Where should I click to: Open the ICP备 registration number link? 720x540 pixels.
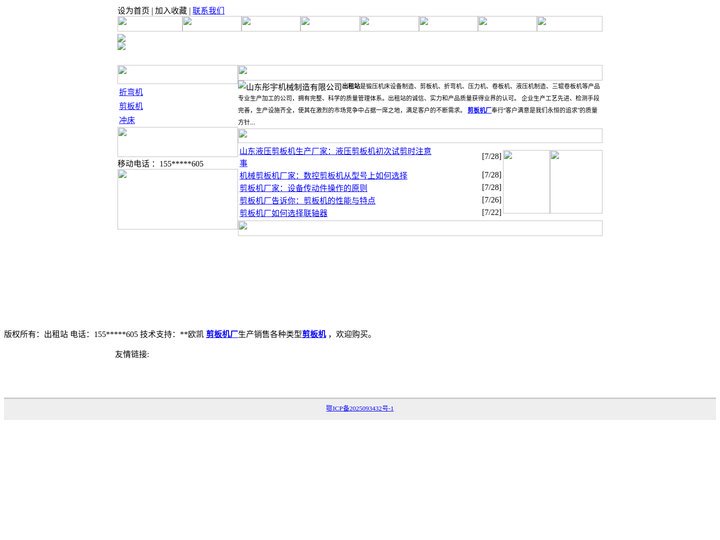(x=360, y=408)
